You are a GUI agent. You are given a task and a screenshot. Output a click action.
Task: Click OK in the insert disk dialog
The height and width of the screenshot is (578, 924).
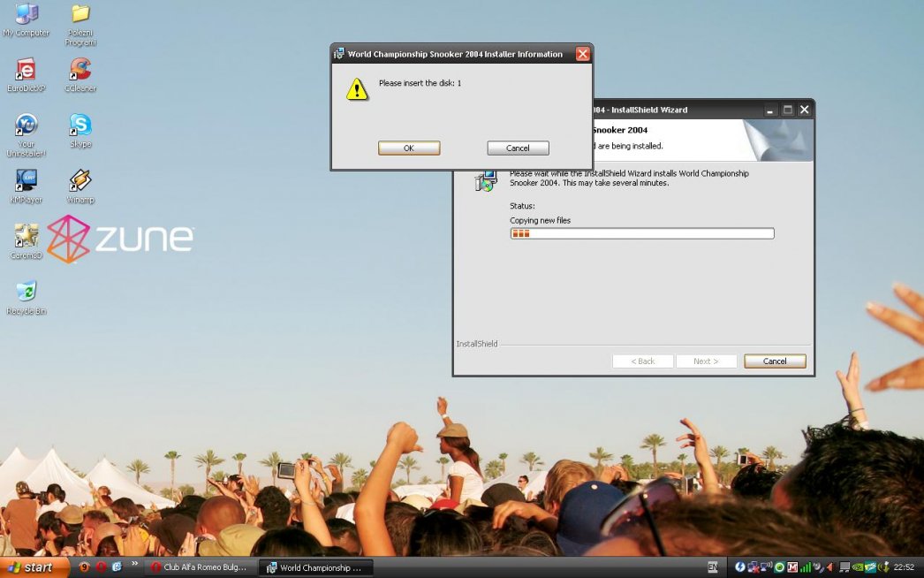(409, 148)
